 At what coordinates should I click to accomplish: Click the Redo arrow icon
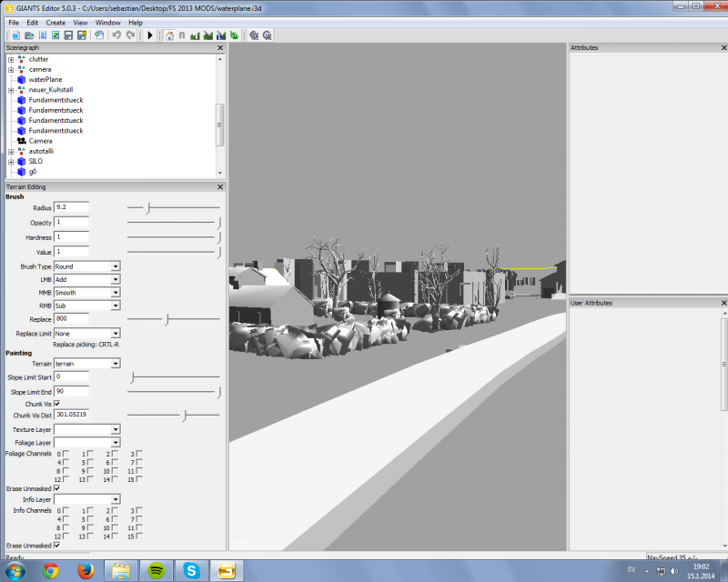click(x=131, y=35)
